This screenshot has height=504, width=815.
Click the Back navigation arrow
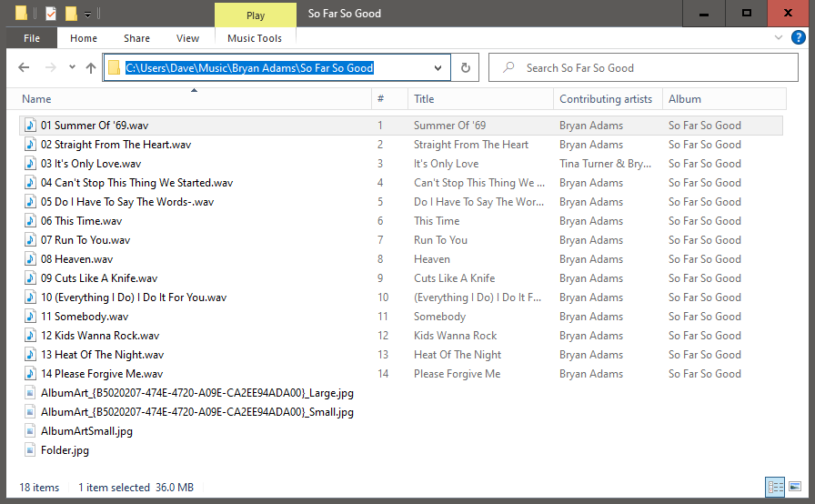coord(25,68)
